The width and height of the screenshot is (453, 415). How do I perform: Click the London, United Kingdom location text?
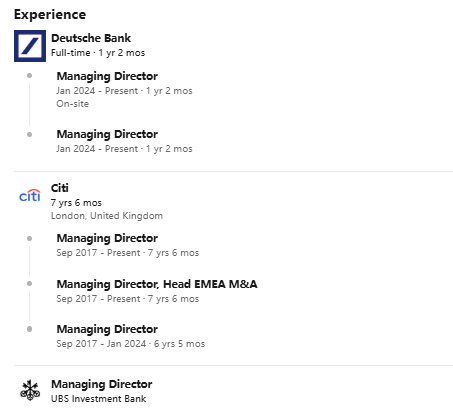107,216
